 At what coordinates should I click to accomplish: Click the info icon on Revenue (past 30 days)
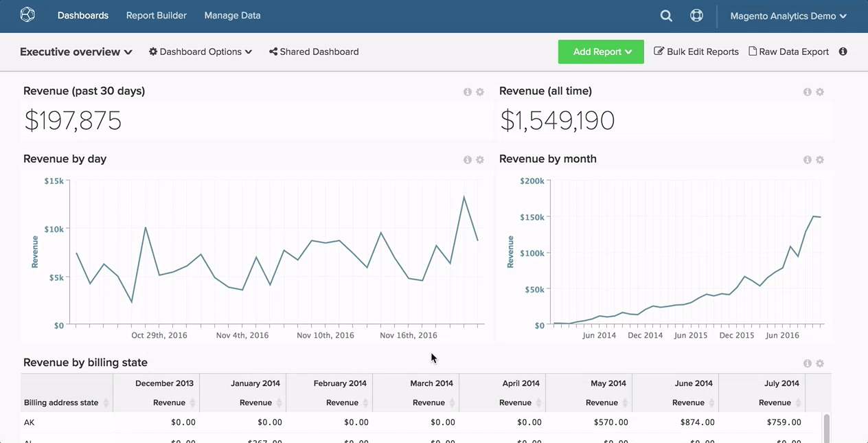[468, 91]
